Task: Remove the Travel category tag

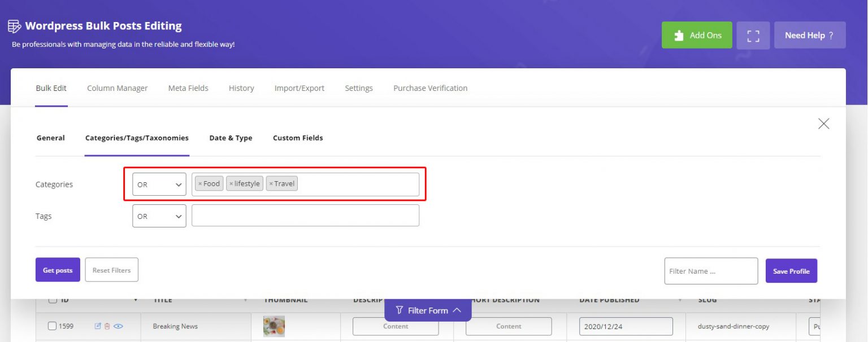Action: tap(271, 184)
